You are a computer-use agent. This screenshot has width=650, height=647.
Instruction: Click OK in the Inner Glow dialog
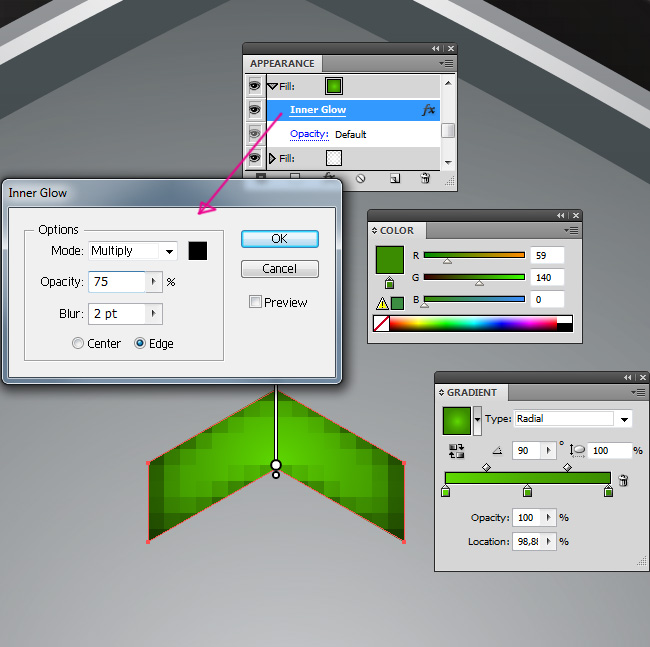pos(279,239)
